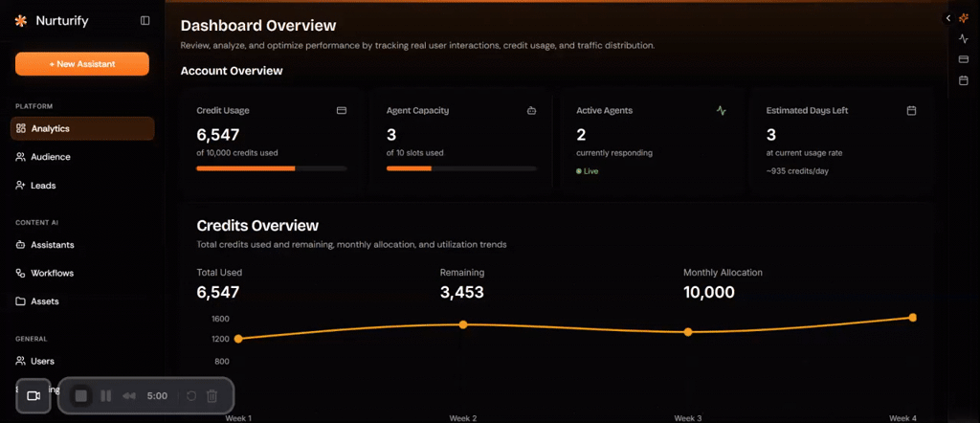Click the Total Used value 6,547

click(x=217, y=292)
